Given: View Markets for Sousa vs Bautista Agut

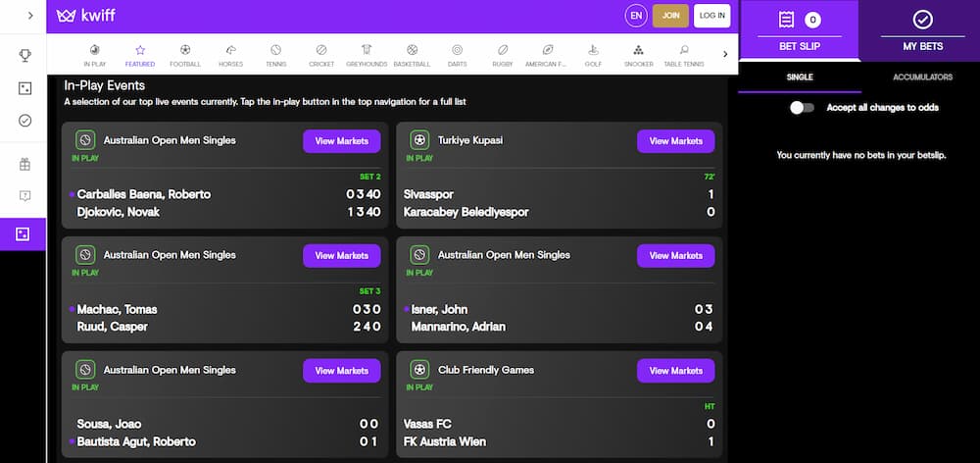Looking at the screenshot, I should click(342, 371).
